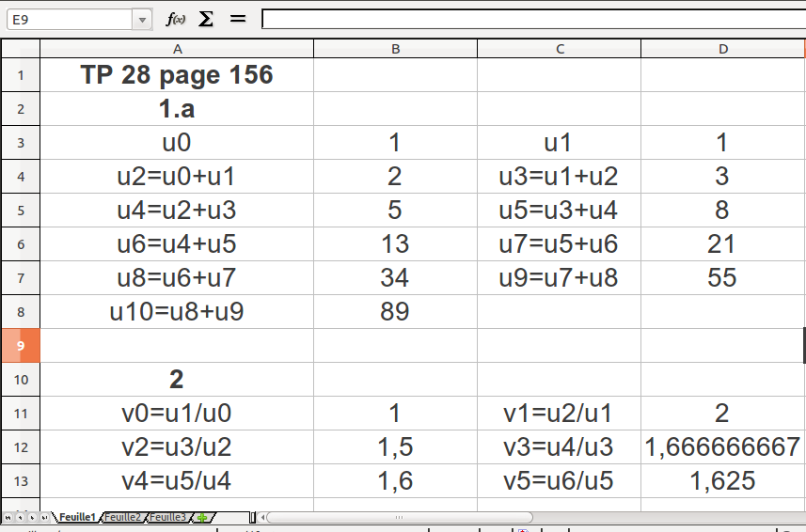Select the Feuille1 sheet tab
Image resolution: width=806 pixels, height=532 pixels.
(x=77, y=517)
